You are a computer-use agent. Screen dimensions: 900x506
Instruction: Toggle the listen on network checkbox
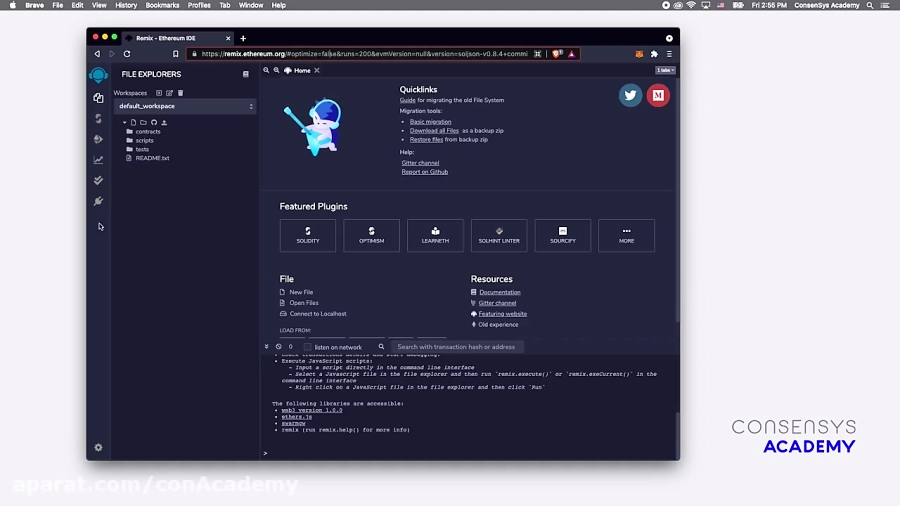click(308, 347)
